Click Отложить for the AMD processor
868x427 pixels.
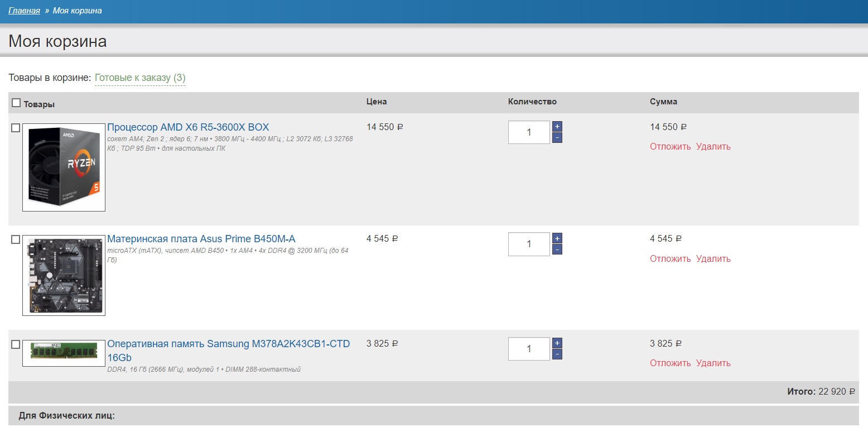(x=671, y=147)
